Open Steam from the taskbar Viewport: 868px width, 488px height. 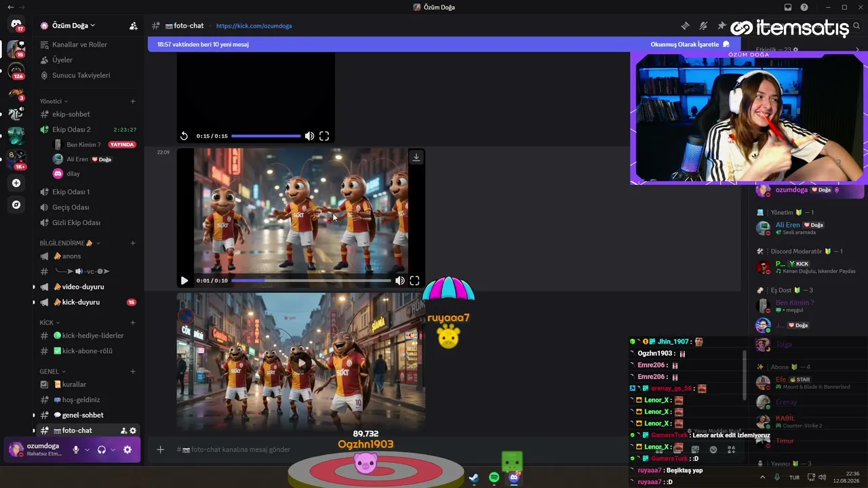tap(474, 478)
